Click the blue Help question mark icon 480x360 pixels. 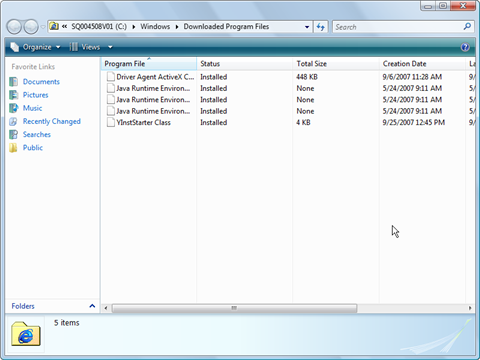coord(465,47)
